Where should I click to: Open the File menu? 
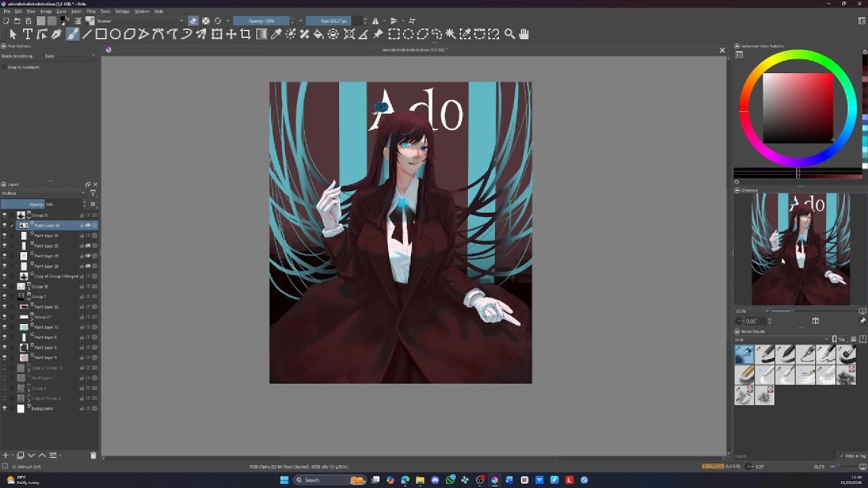(6, 12)
